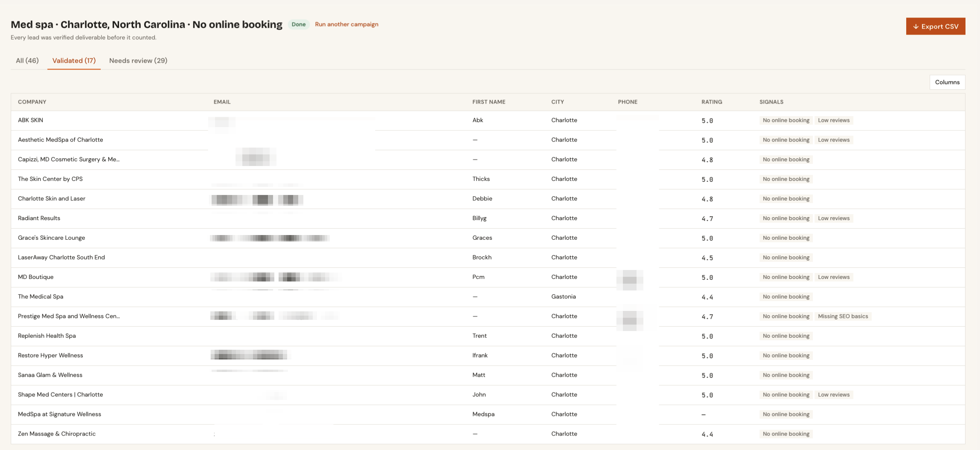Select LaserAway Charlotte South End company
Image resolution: width=980 pixels, height=450 pixels.
pyautogui.click(x=61, y=258)
